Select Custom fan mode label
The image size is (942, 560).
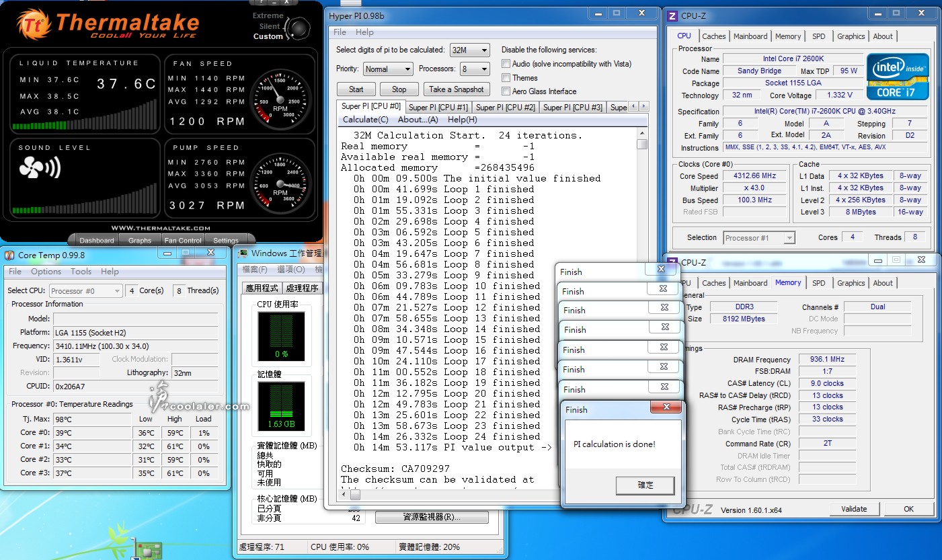click(x=268, y=36)
